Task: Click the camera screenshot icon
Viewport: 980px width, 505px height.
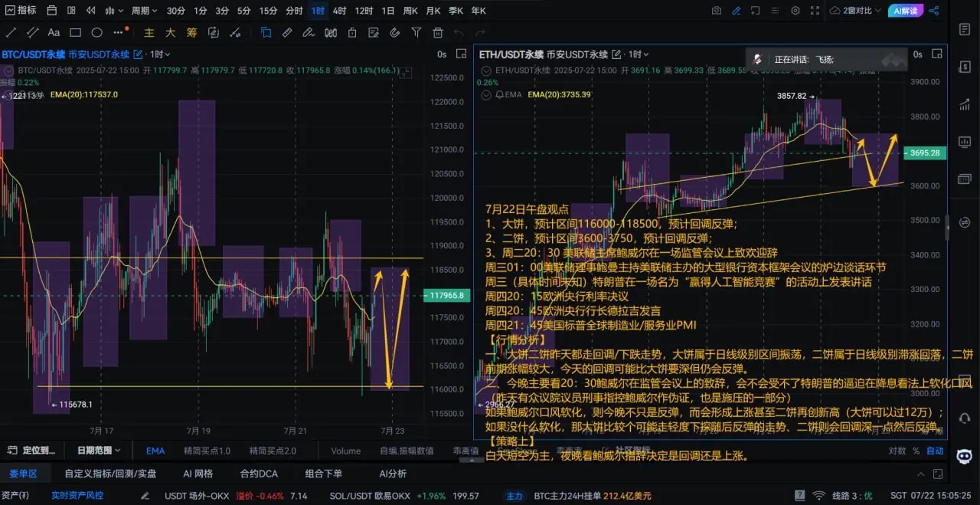Action: coord(717,11)
